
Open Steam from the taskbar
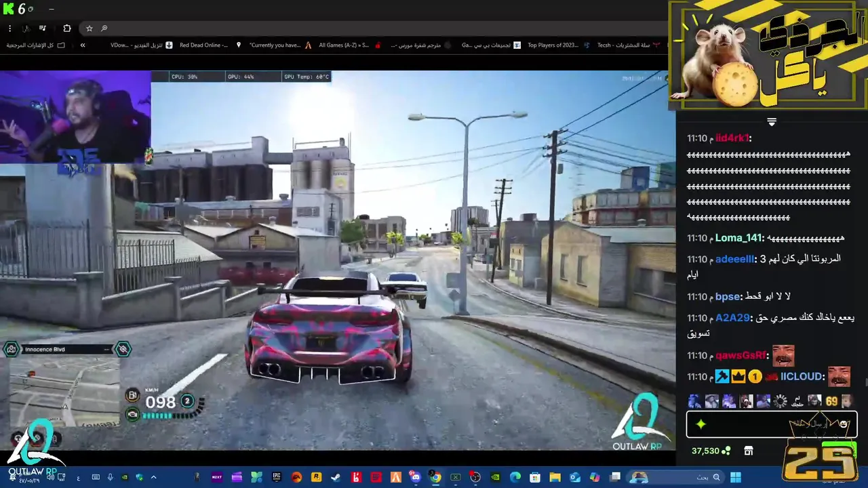[x=336, y=477]
